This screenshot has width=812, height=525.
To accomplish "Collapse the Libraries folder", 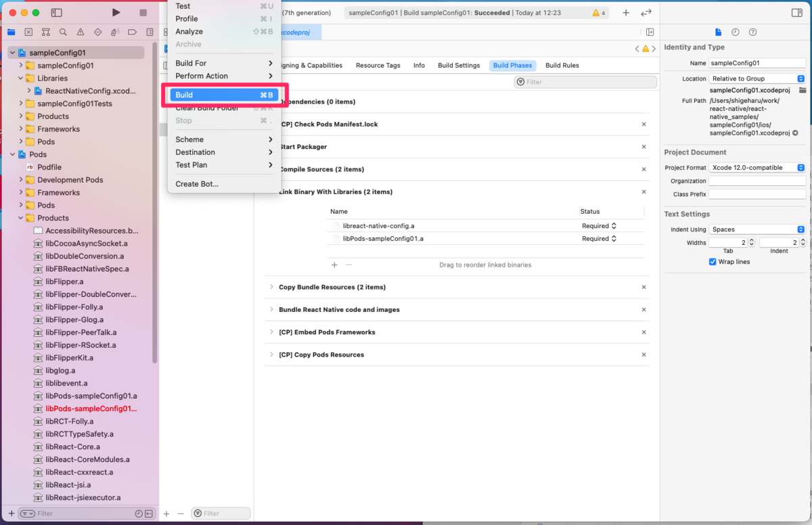I will coord(21,78).
